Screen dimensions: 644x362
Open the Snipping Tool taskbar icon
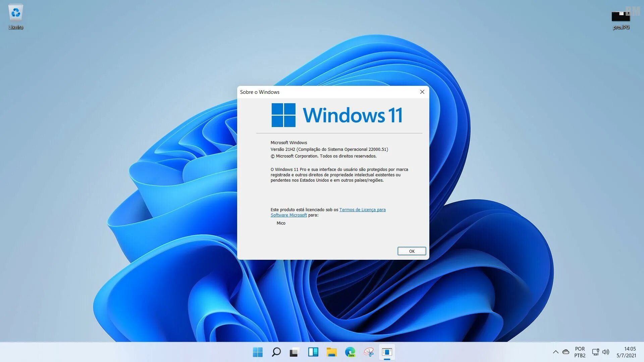click(369, 352)
